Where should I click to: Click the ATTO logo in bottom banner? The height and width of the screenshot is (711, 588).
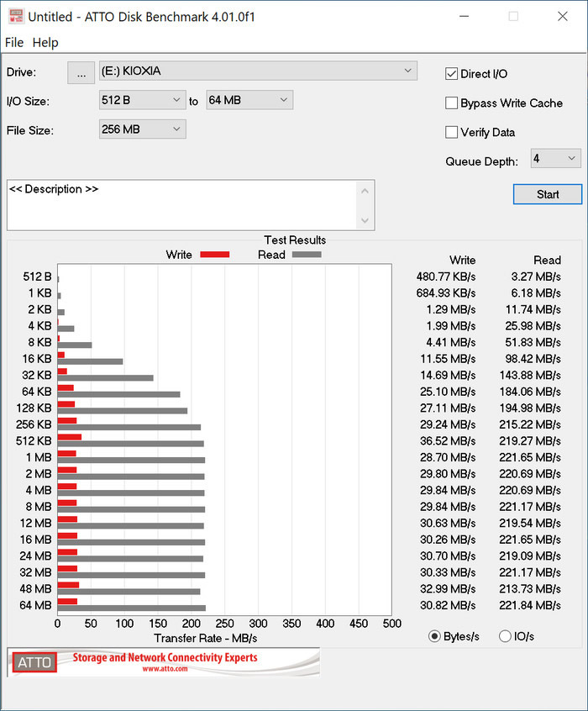(34, 662)
